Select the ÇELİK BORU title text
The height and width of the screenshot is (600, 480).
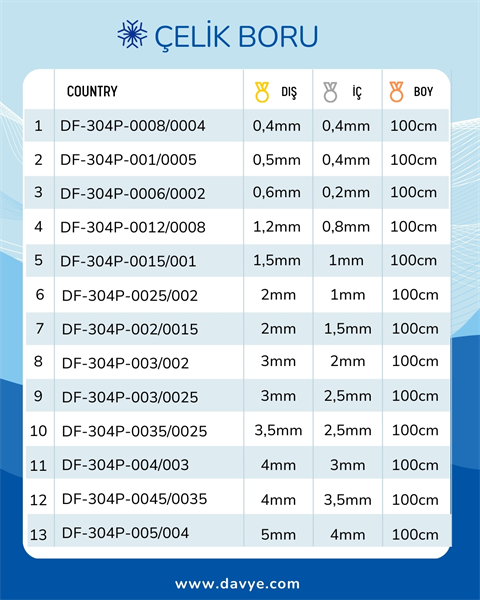(x=236, y=36)
